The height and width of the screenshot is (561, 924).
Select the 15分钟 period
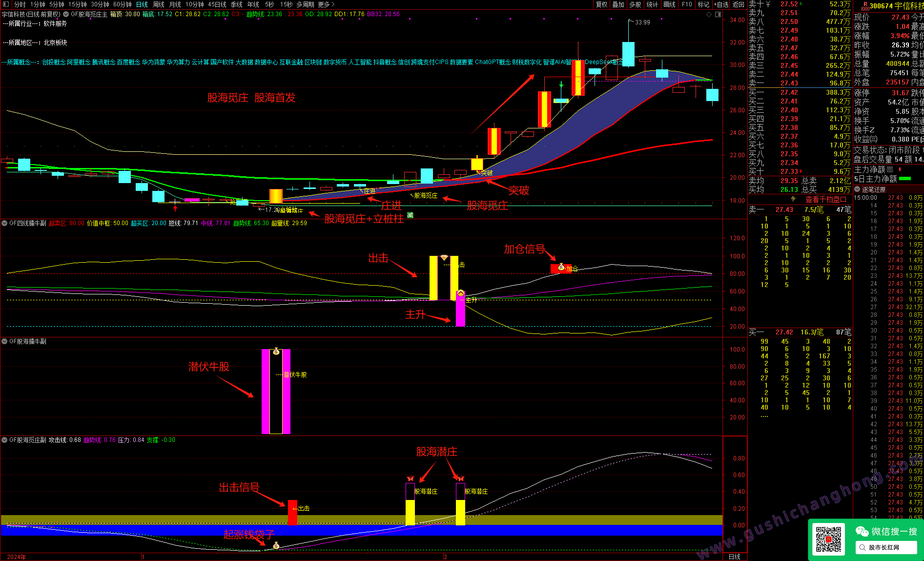pos(77,4)
